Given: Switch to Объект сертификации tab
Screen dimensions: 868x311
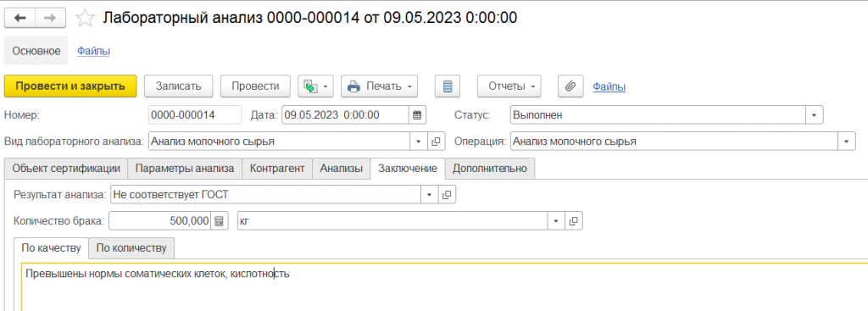Looking at the screenshot, I should click(x=66, y=169).
